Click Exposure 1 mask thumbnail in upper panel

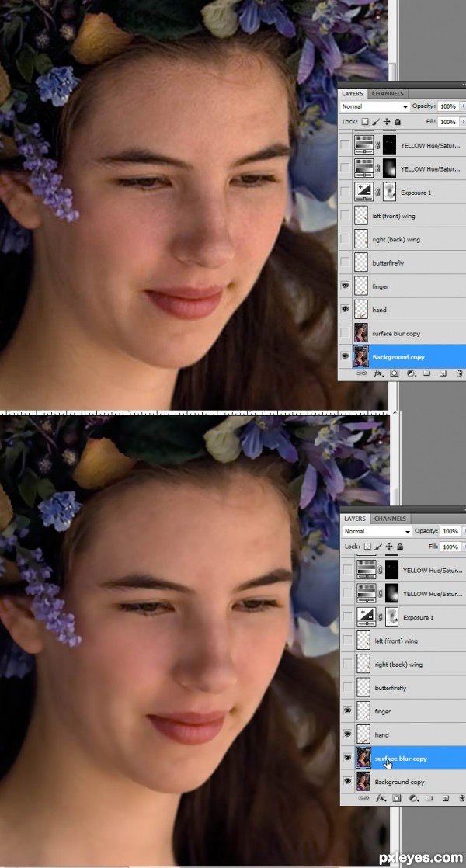tap(389, 192)
